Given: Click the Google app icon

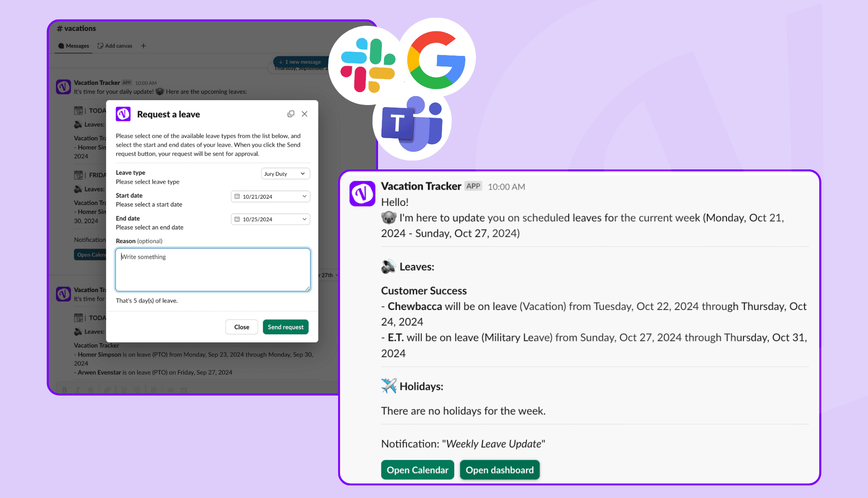Looking at the screenshot, I should pos(434,61).
